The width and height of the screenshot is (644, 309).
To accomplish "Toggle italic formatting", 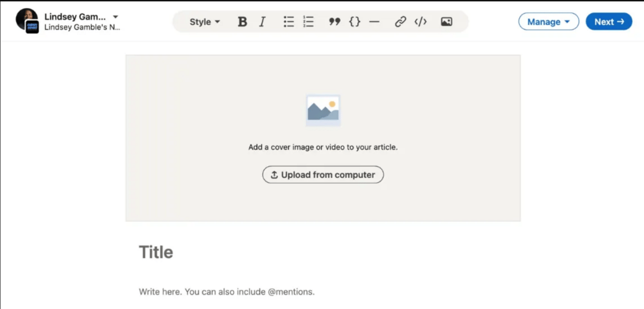I will click(262, 22).
